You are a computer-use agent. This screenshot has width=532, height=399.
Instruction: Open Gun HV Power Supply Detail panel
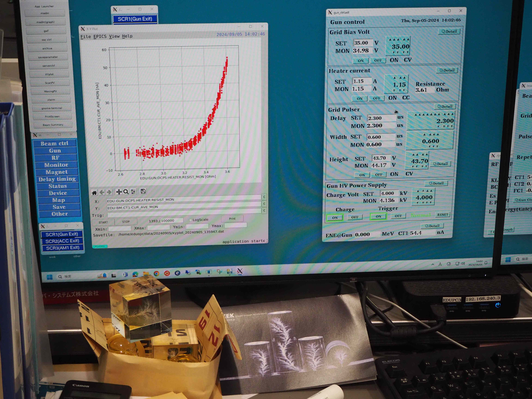(x=436, y=183)
